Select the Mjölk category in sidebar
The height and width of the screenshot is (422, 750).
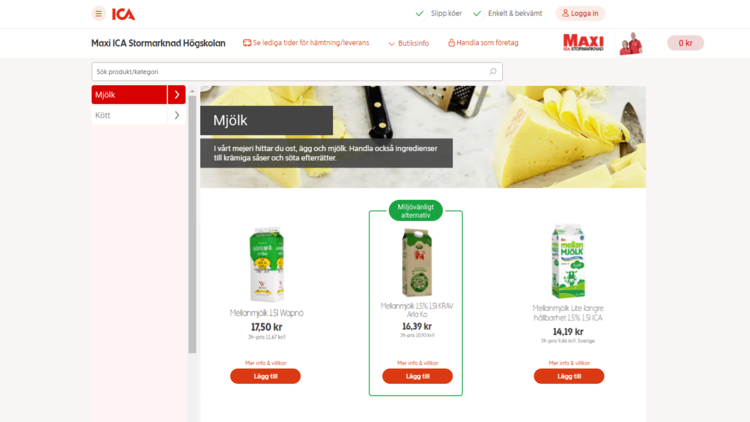129,95
